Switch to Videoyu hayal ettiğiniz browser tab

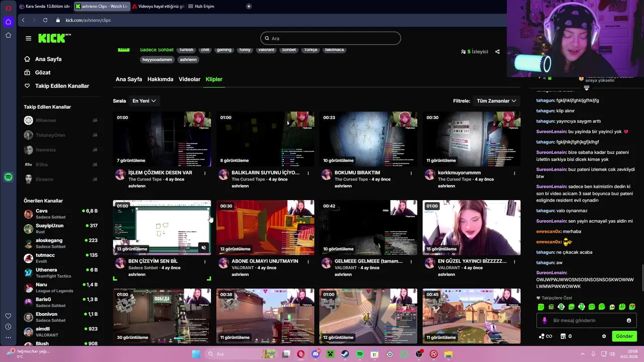click(x=158, y=7)
